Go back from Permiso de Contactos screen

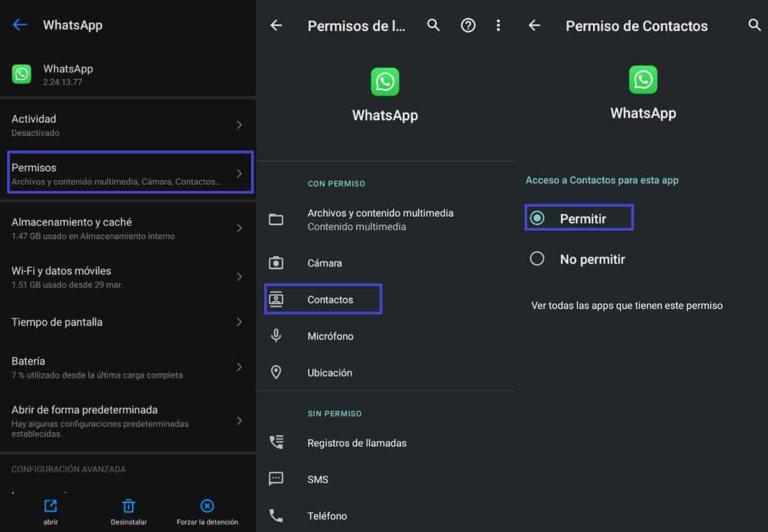[x=534, y=26]
